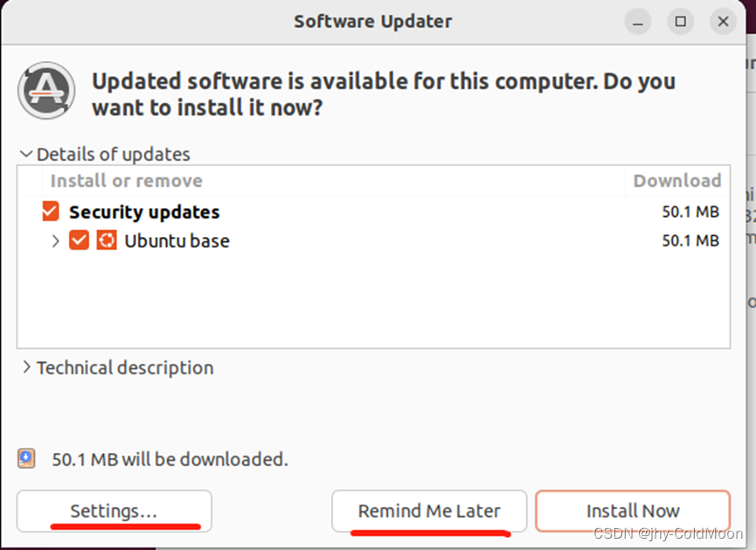
Task: Click the Ubuntu base package icon
Action: [106, 240]
